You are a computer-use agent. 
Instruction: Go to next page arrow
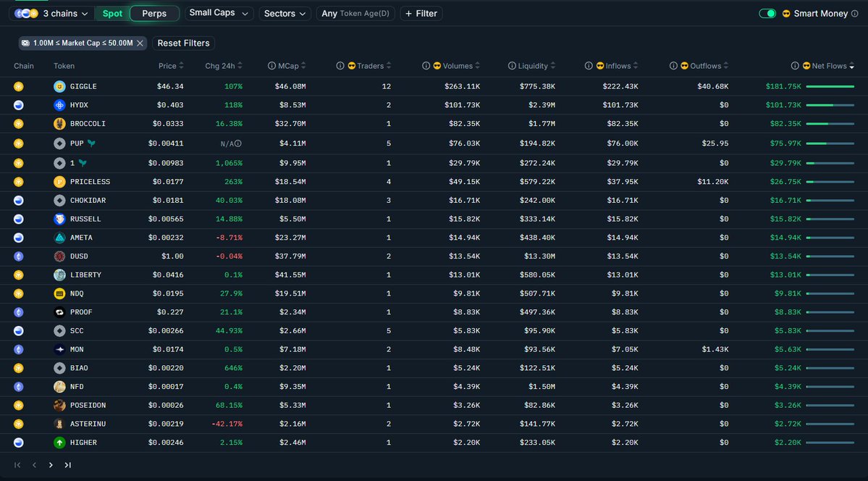coord(51,465)
